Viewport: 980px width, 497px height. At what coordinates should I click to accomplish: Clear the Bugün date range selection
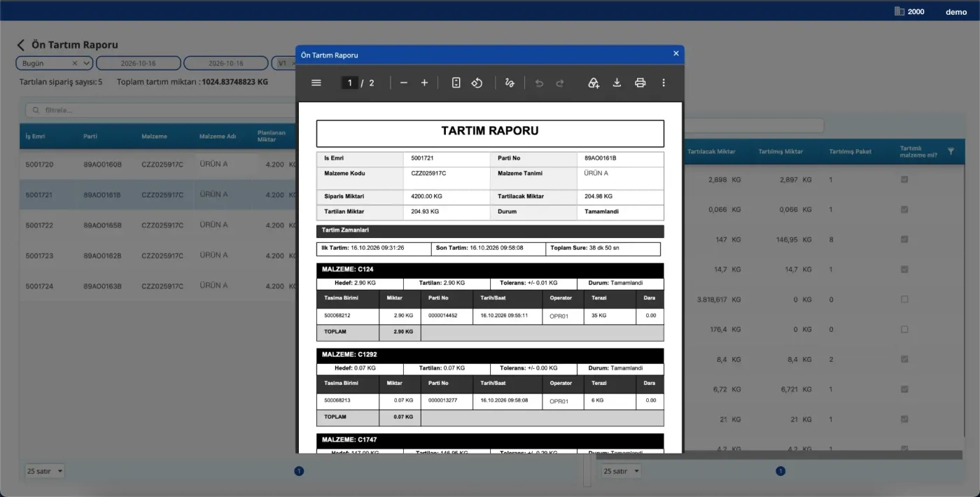(x=75, y=63)
